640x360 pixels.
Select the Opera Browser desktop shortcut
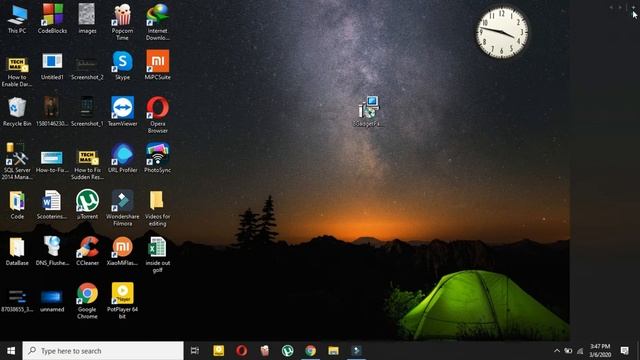click(x=158, y=115)
